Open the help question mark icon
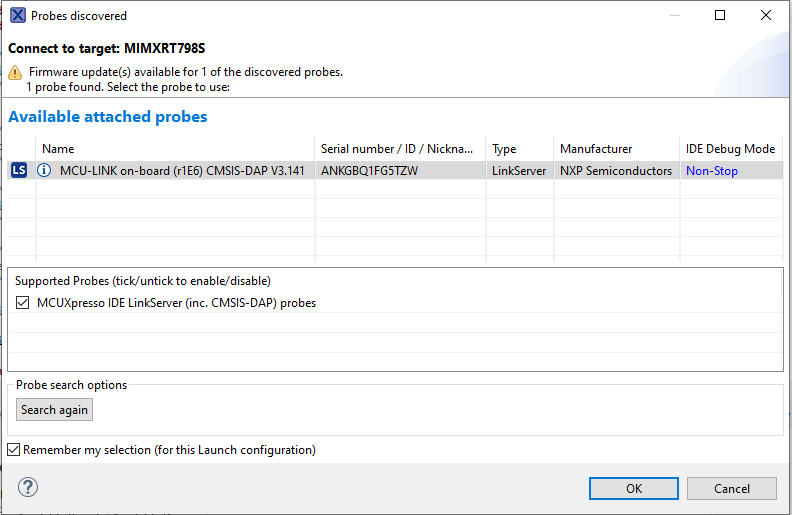 click(x=28, y=487)
